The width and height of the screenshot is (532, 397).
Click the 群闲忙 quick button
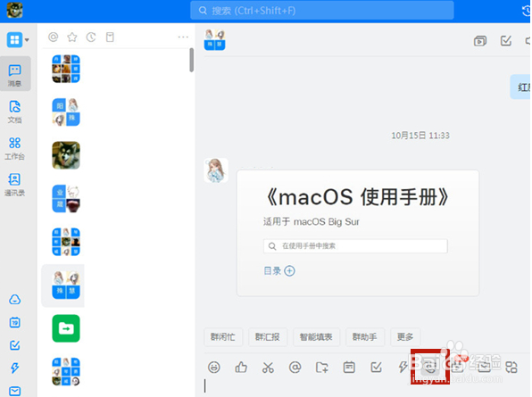coord(223,337)
